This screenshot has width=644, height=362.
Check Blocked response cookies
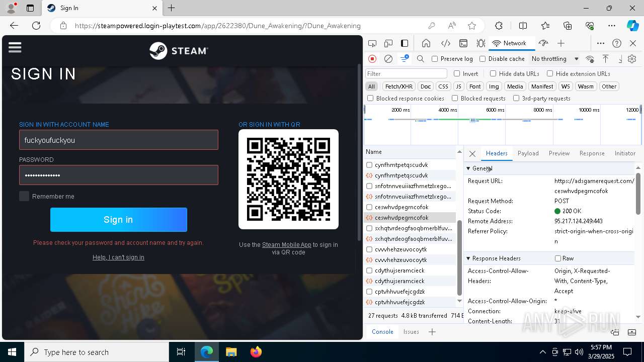pyautogui.click(x=370, y=99)
